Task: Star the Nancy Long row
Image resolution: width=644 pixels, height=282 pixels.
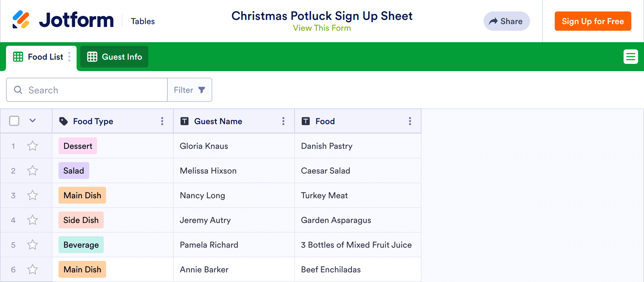Action: click(33, 196)
